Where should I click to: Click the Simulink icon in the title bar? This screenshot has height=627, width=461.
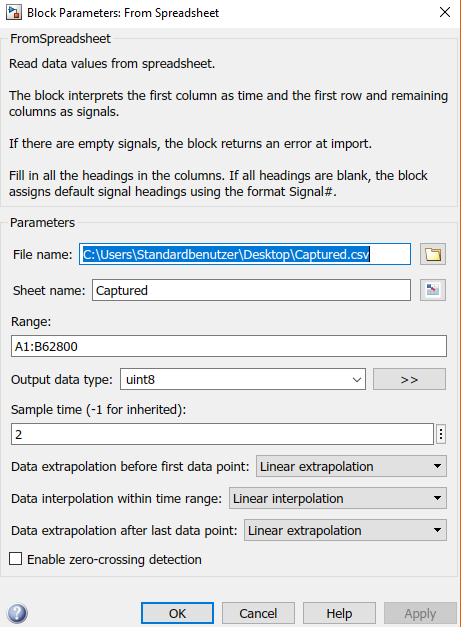point(14,12)
